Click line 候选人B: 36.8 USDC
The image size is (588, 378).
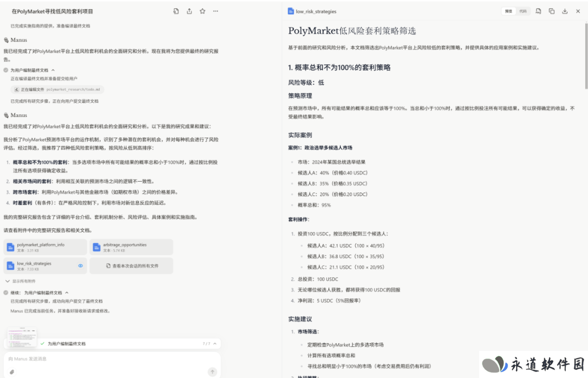(346, 257)
